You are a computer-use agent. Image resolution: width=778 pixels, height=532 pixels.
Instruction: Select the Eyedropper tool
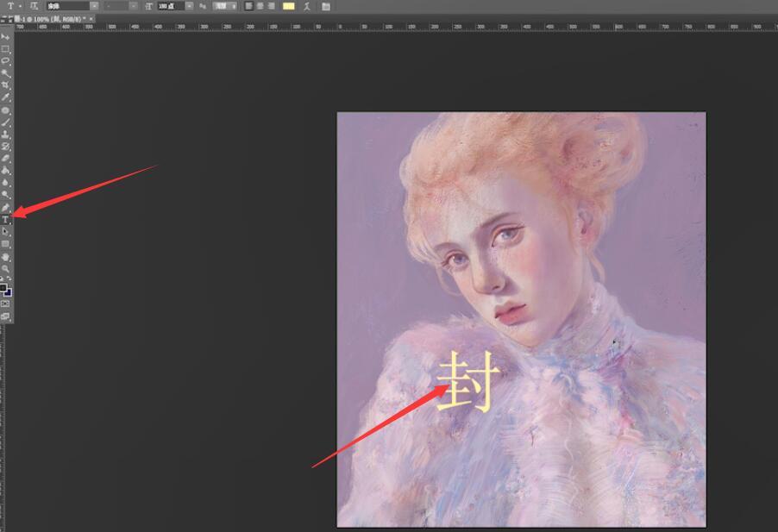[x=5, y=97]
